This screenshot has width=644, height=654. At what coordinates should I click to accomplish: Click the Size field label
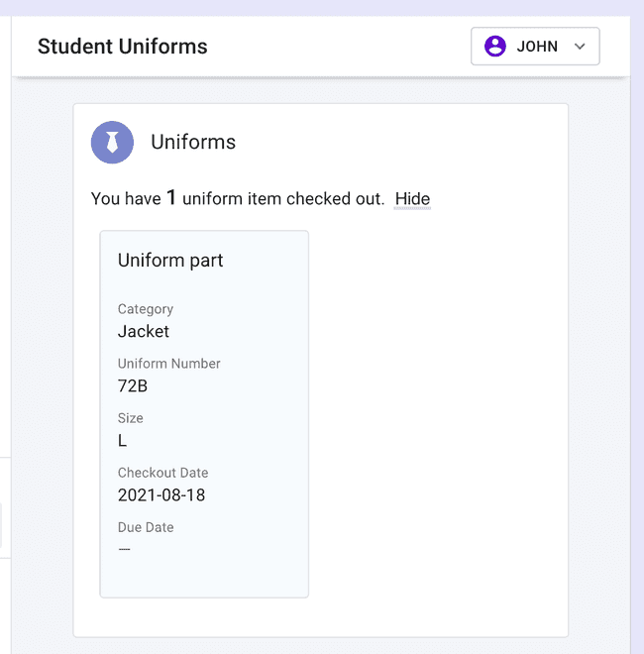tap(131, 418)
